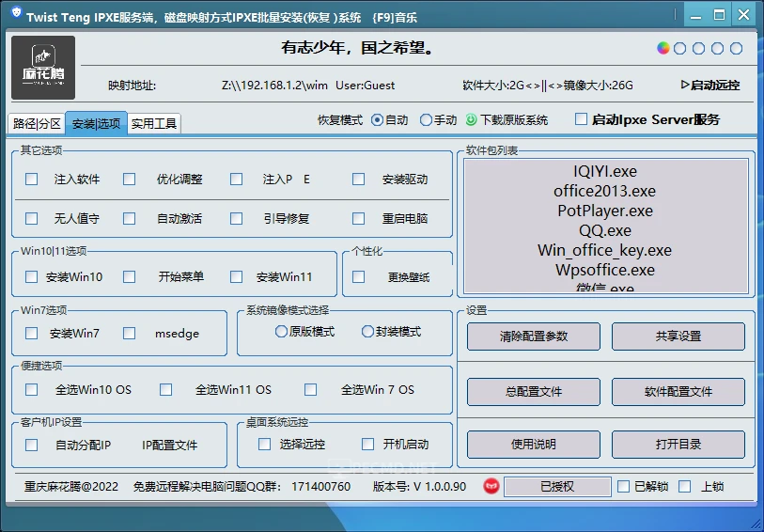This screenshot has height=532, width=764.
Task: Enable 安装驱动 checkbox
Action: point(359,180)
